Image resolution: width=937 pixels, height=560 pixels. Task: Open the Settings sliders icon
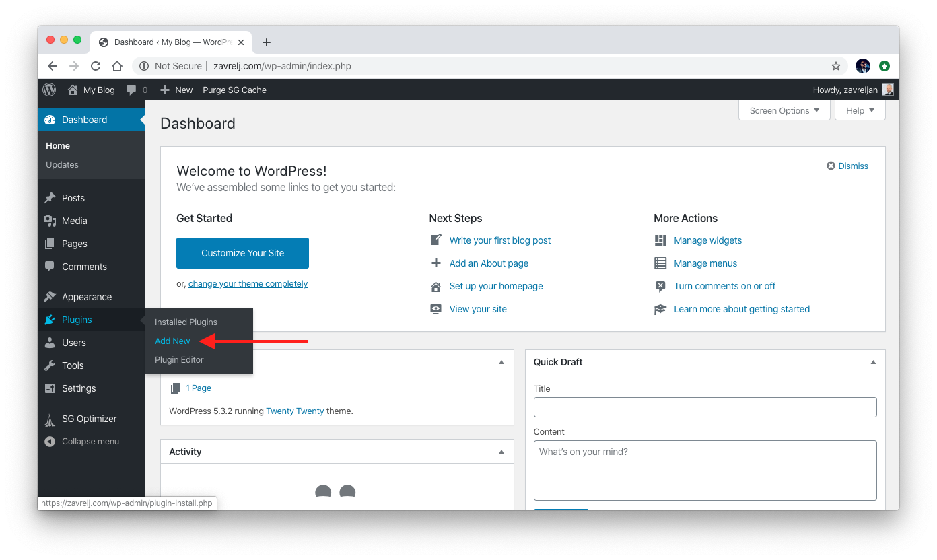[x=50, y=388]
